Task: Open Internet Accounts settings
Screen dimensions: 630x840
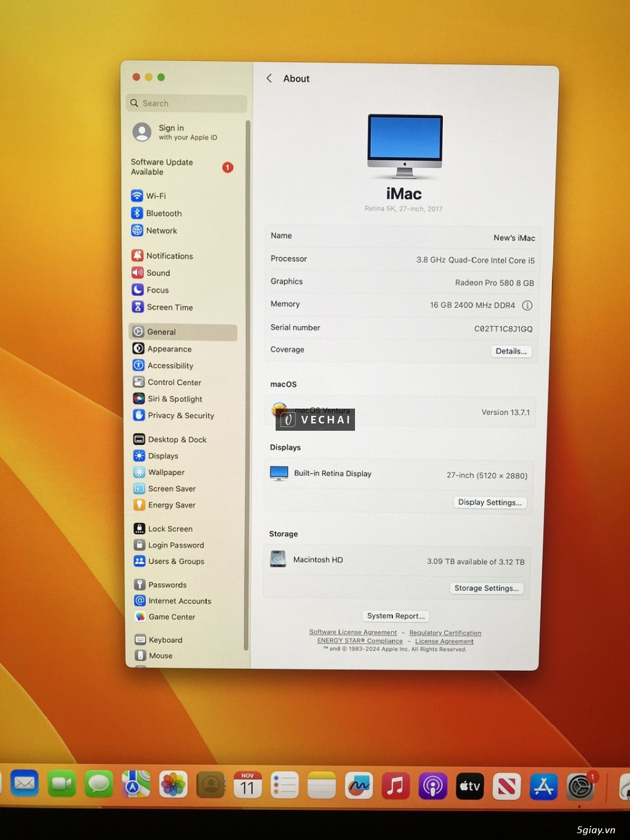Action: 173,600
